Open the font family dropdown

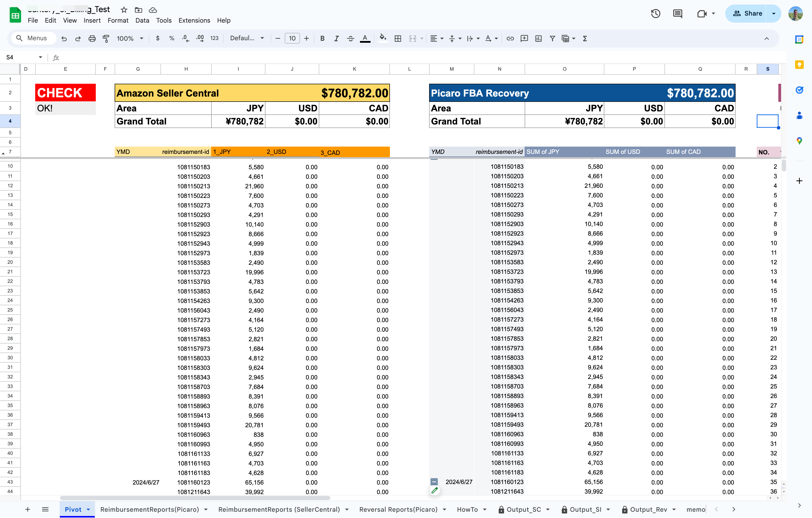(247, 38)
